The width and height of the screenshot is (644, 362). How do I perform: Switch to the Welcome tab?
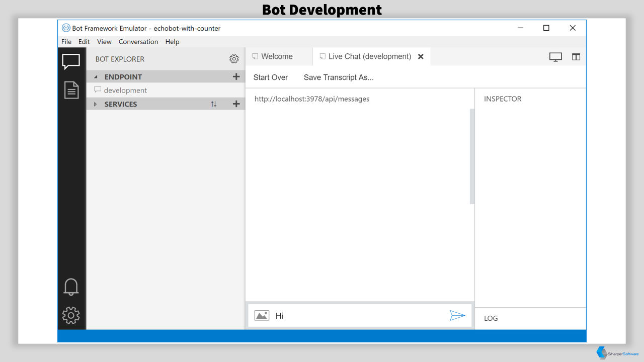pos(279,56)
